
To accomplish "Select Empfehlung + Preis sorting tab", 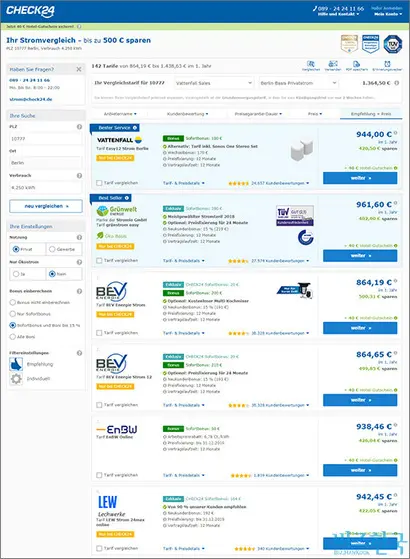I will [371, 114].
